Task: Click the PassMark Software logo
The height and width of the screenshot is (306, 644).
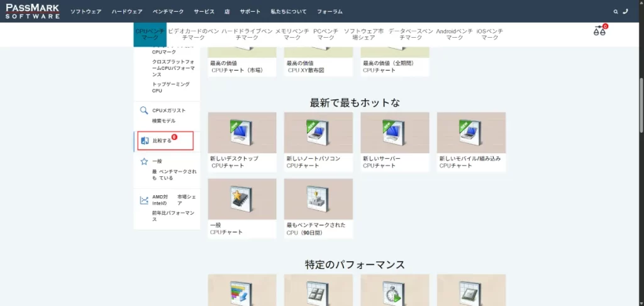Action: (33, 11)
